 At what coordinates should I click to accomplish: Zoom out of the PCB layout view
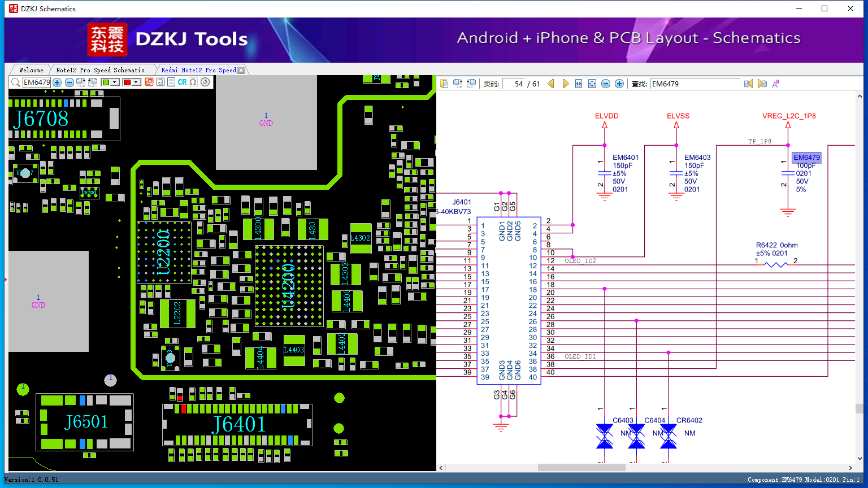click(x=70, y=82)
